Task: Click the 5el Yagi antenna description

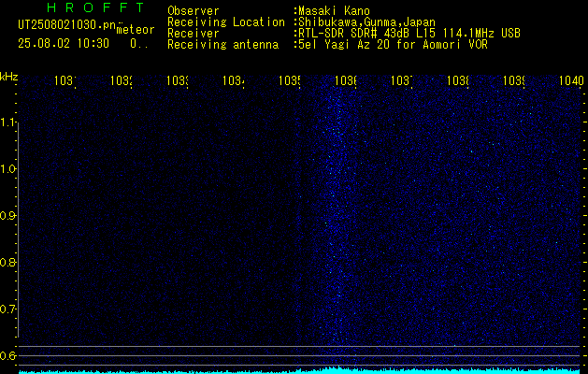Action: (393, 45)
